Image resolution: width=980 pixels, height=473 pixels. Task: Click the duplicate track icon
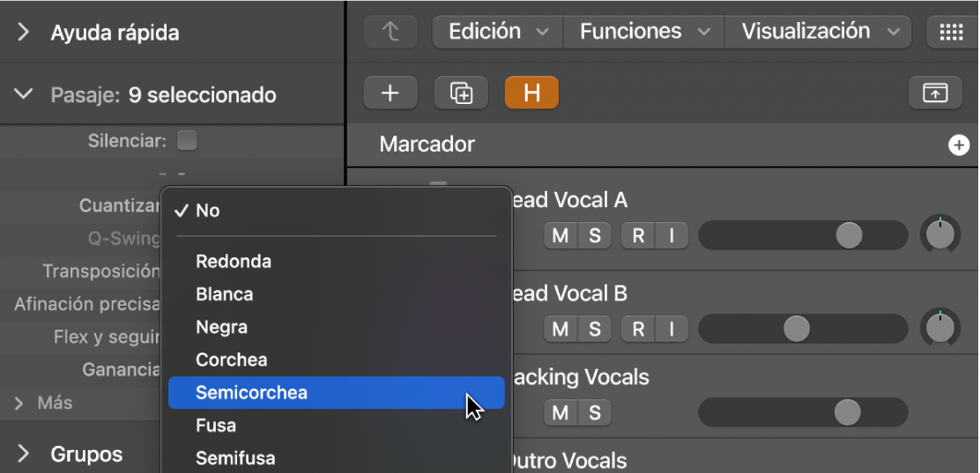point(461,92)
